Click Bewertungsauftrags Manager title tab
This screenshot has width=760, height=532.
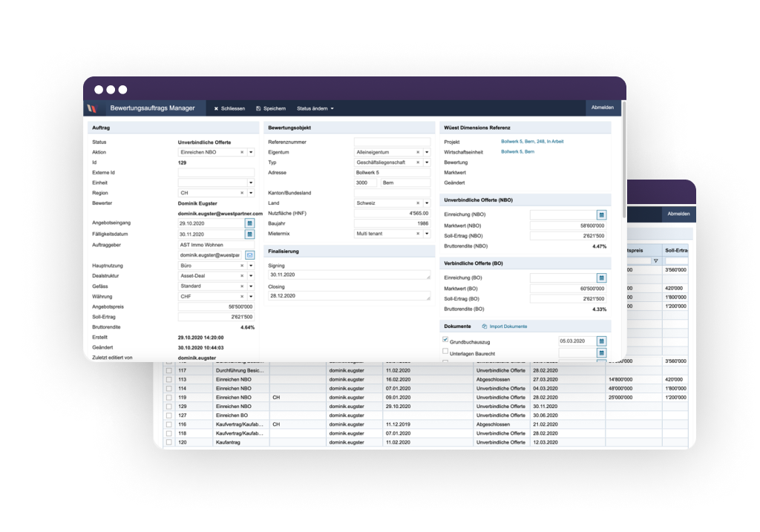point(152,108)
